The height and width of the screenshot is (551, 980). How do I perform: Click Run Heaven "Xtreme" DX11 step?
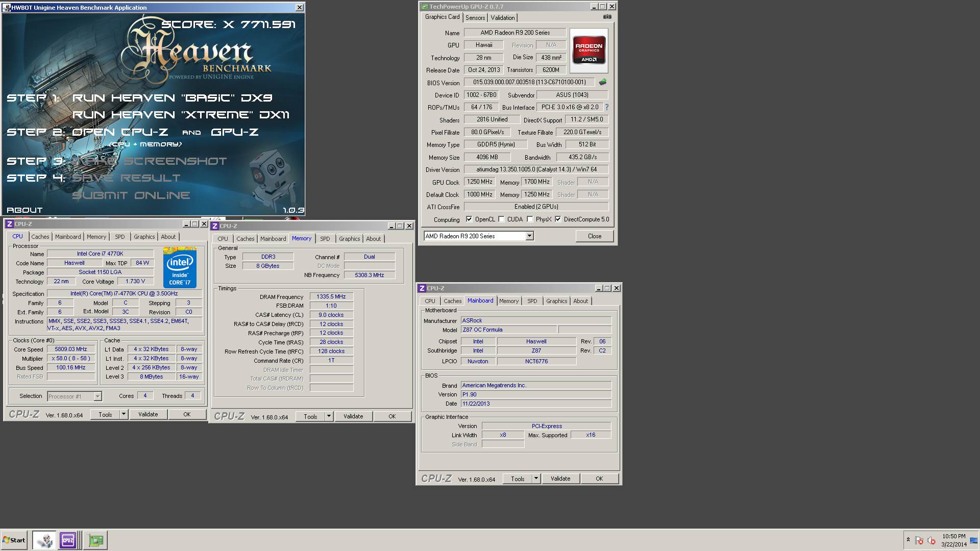[181, 115]
